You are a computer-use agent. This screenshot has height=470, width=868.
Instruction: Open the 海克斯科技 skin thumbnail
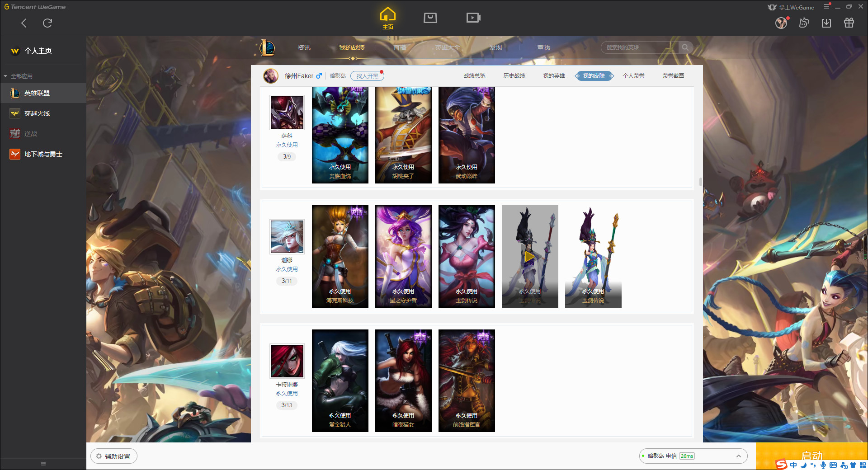[340, 256]
